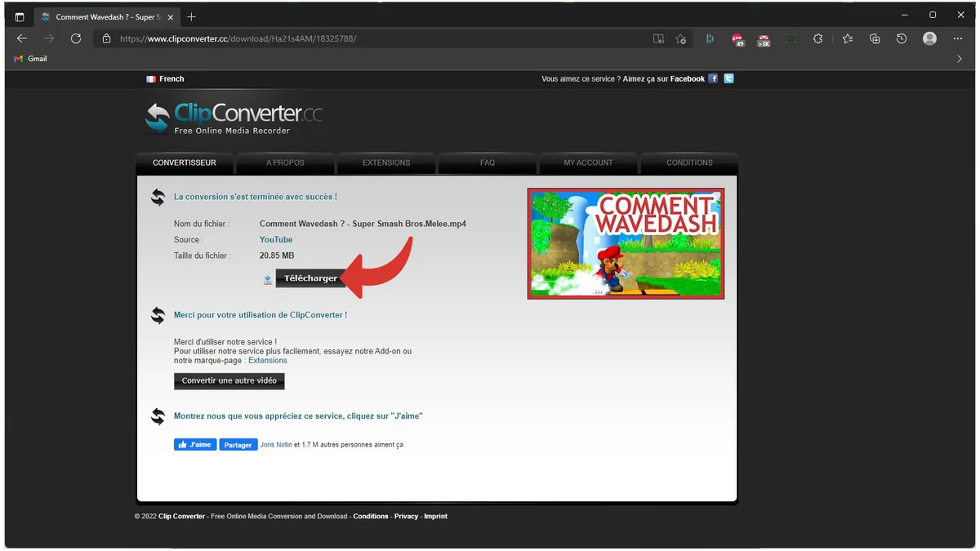Image resolution: width=980 pixels, height=551 pixels.
Task: Click the download icon beside Télécharger
Action: 267,279
